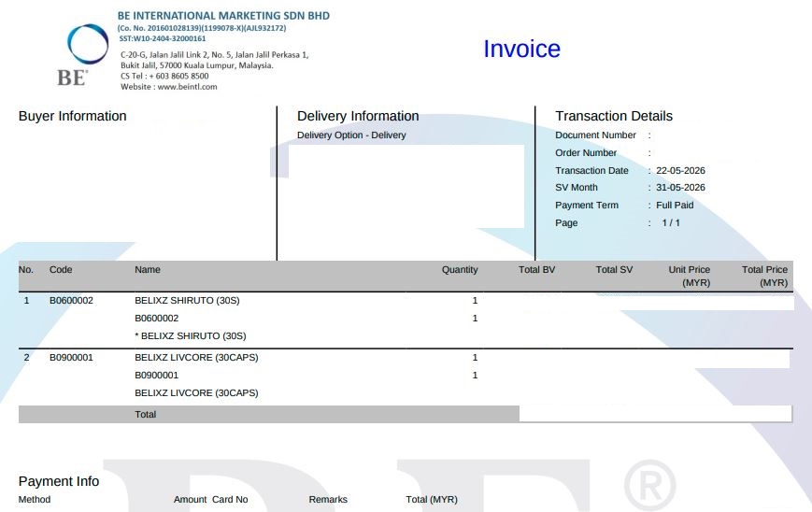Click the 'Name' column header
The width and height of the screenshot is (812, 512).
pyautogui.click(x=148, y=270)
